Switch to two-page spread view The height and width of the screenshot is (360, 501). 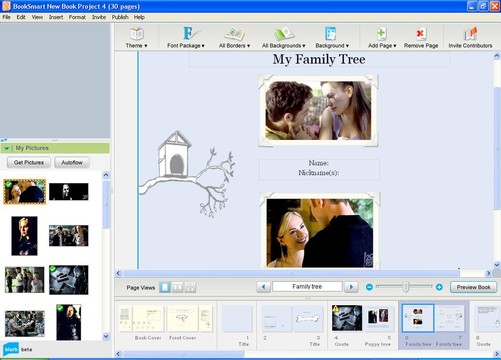178,287
